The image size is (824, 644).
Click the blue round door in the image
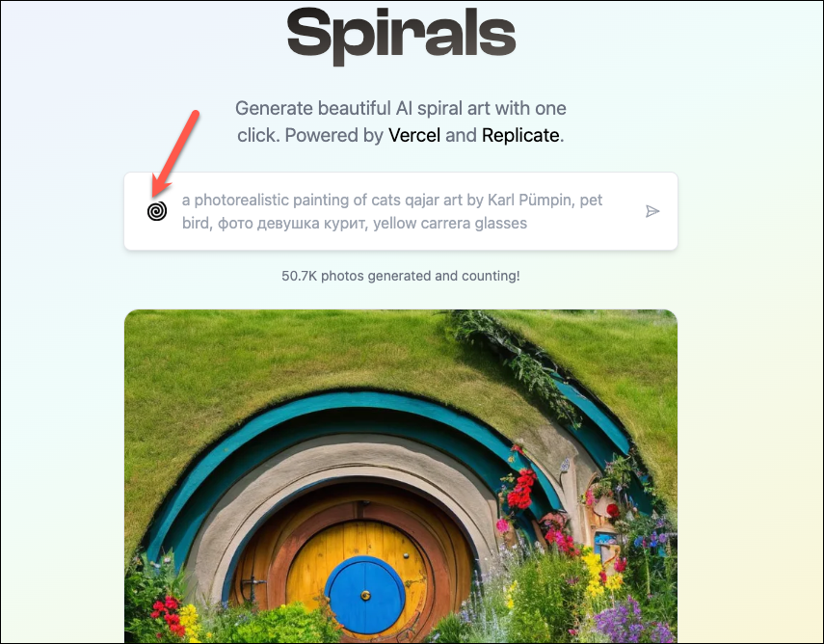(364, 595)
